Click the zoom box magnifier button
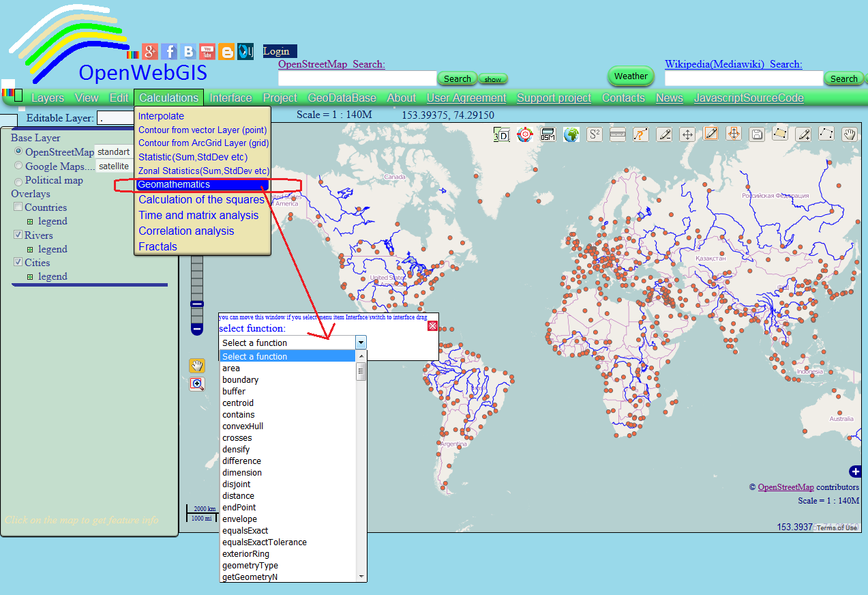 (197, 384)
